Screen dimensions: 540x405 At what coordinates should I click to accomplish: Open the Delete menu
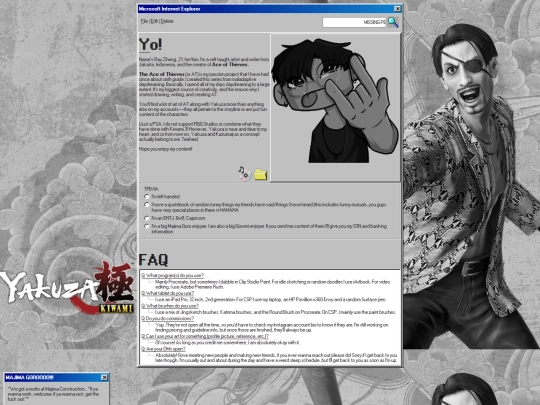point(167,21)
